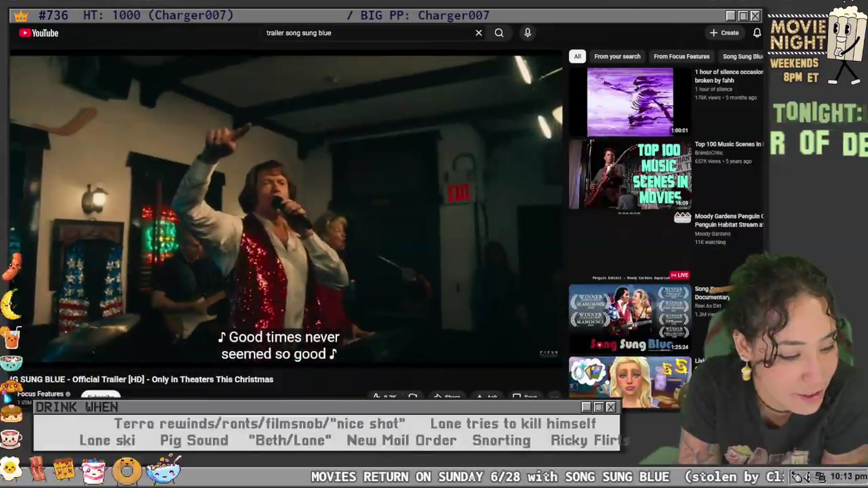868x488 pixels.
Task: Open the '1 hour of silence' video thumbnail
Action: pos(630,102)
